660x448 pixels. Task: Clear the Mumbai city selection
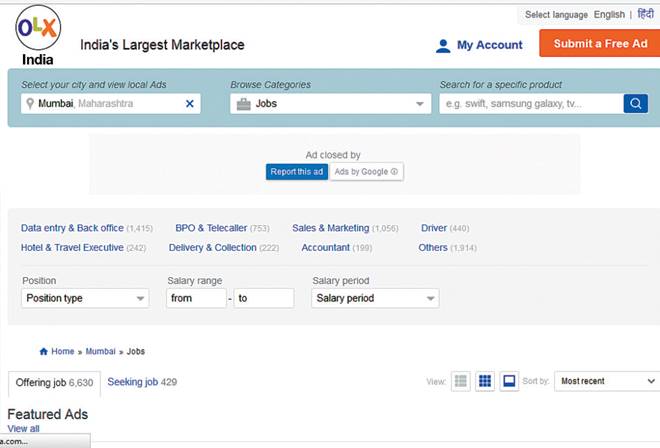pos(190,103)
